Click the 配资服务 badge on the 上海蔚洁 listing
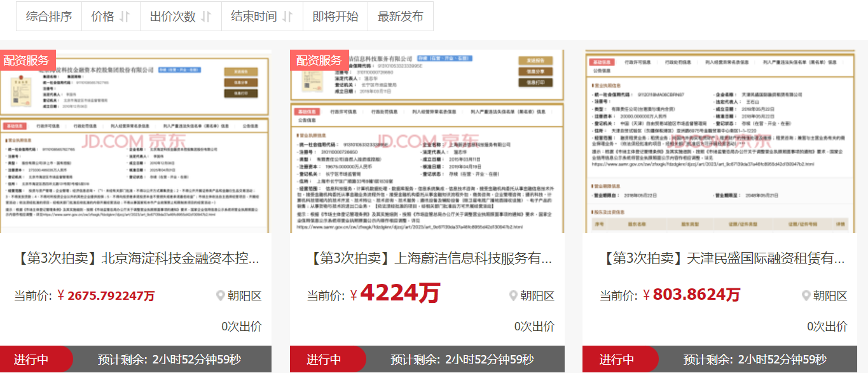868x373 pixels. [319, 60]
